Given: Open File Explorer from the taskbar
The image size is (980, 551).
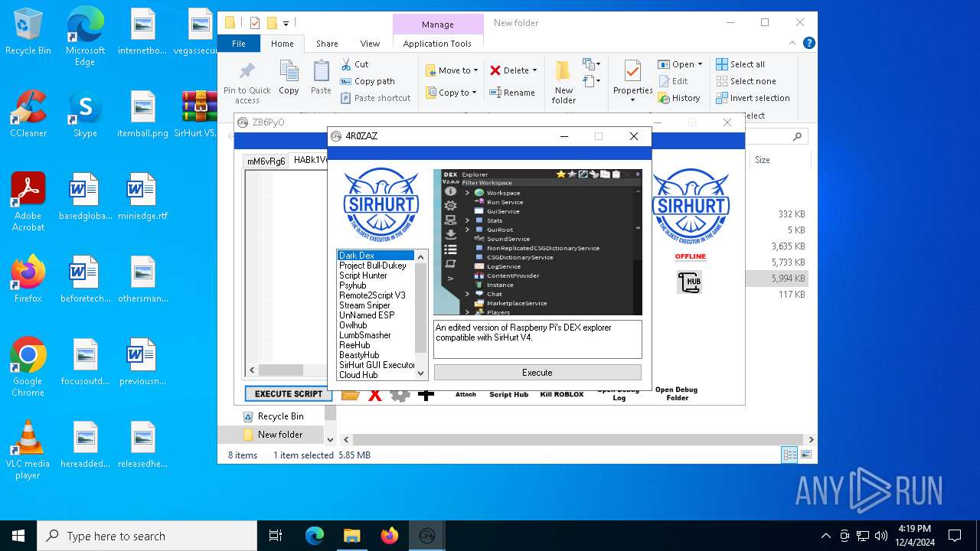Looking at the screenshot, I should (351, 536).
